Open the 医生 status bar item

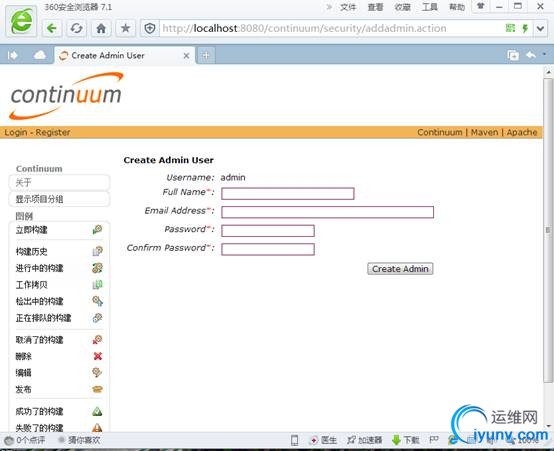point(324,440)
